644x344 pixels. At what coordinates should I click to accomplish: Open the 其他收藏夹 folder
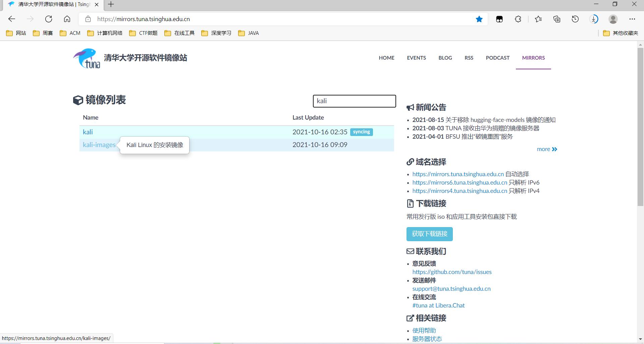pos(621,33)
